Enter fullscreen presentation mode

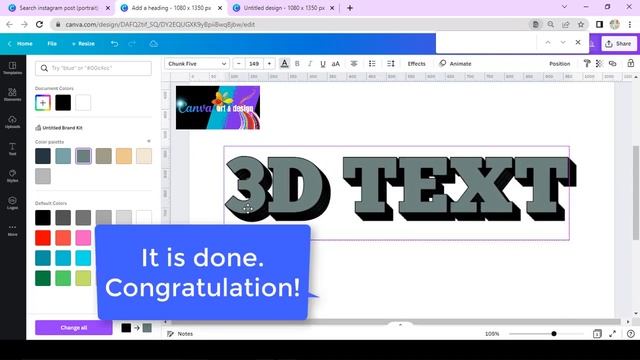pyautogui.click(x=612, y=334)
